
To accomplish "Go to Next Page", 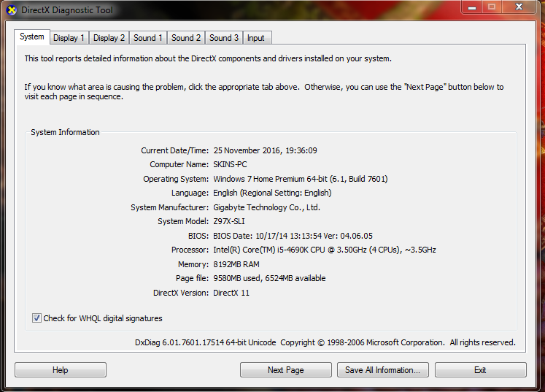I will pos(286,370).
